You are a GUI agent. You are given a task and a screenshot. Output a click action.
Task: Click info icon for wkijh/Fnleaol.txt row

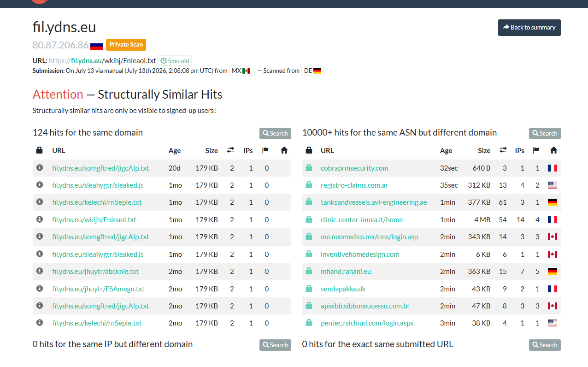click(40, 219)
